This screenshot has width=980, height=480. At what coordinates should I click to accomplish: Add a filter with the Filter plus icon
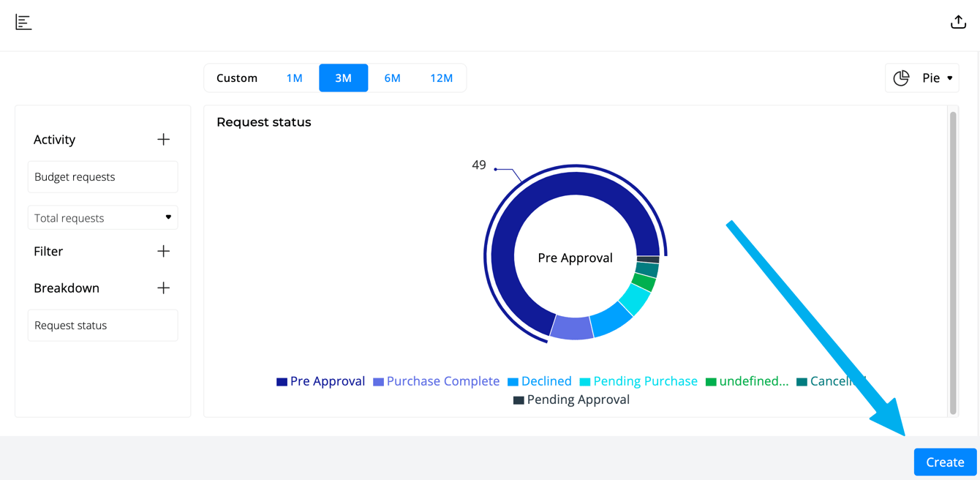[163, 251]
